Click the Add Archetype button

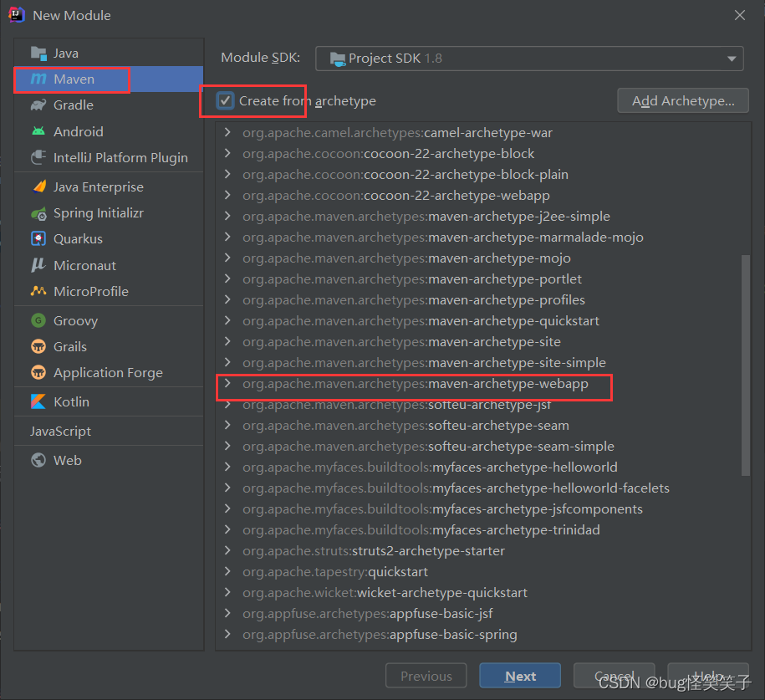pos(683,100)
